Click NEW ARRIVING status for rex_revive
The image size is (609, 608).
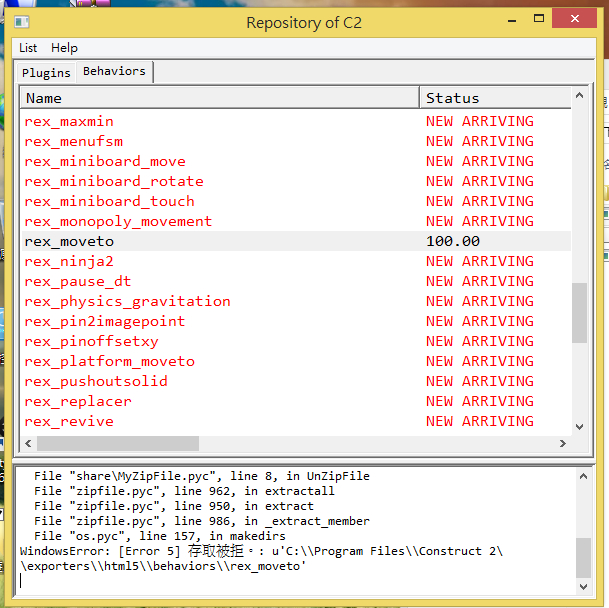point(480,422)
